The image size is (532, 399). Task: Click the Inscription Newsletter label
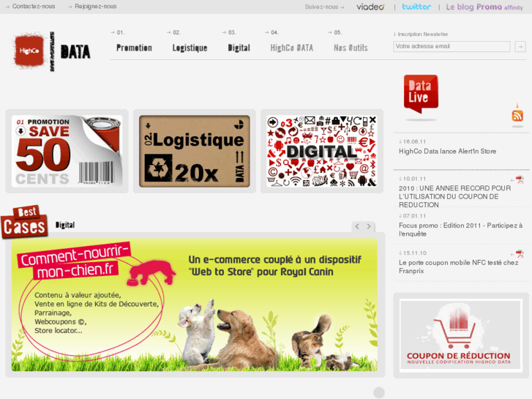pyautogui.click(x=423, y=34)
